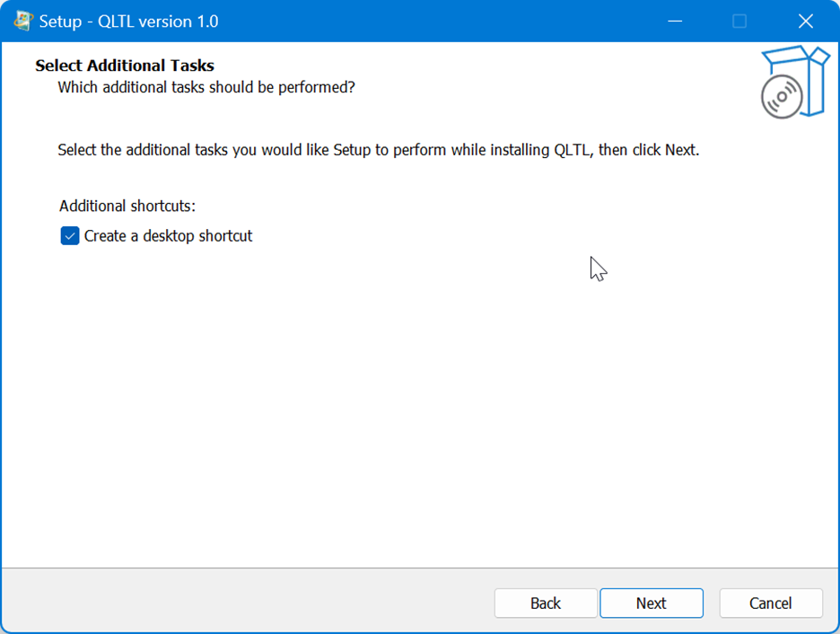Click the "Select Additional Tasks" heading
Image resolution: width=840 pixels, height=634 pixels.
click(125, 66)
